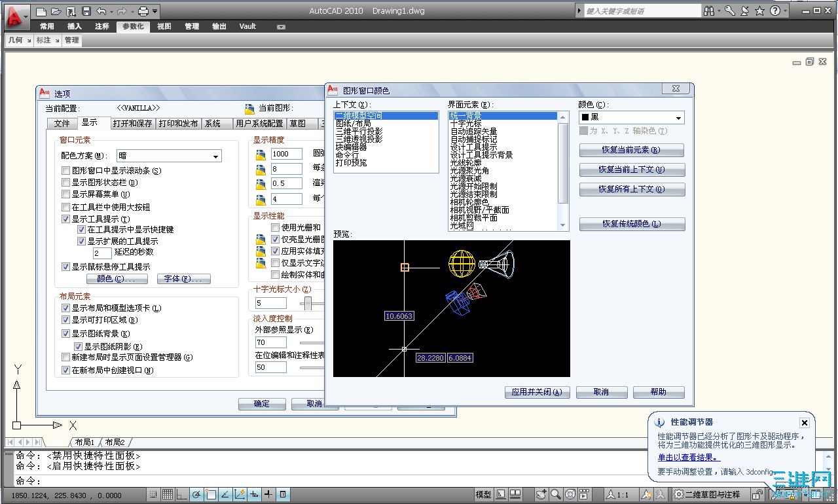Viewport: 838px width, 504px height.
Task: Toggle Quick Properties in the status bar
Action: (x=283, y=494)
